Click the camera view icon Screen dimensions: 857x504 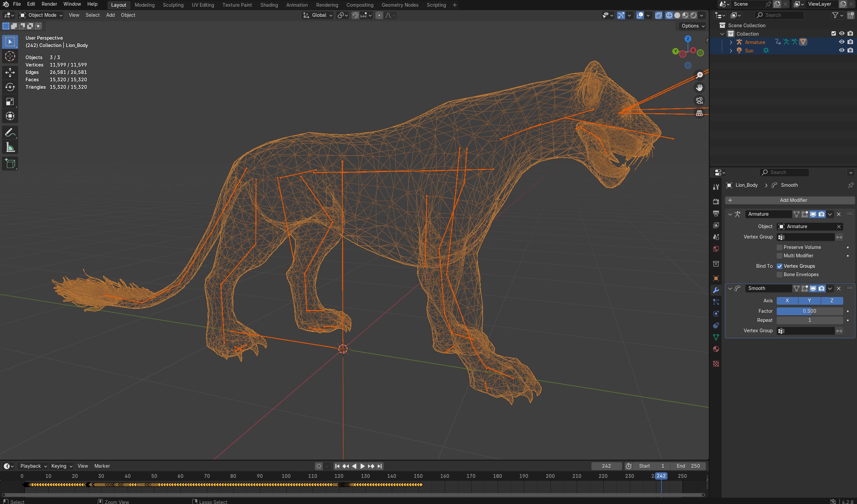point(699,101)
